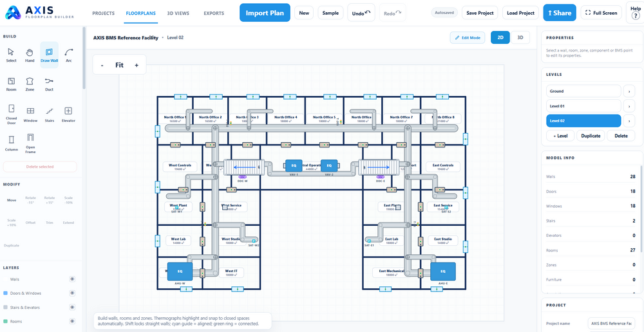This screenshot has height=332, width=644.
Task: Select the Elevator component
Action: click(x=69, y=114)
